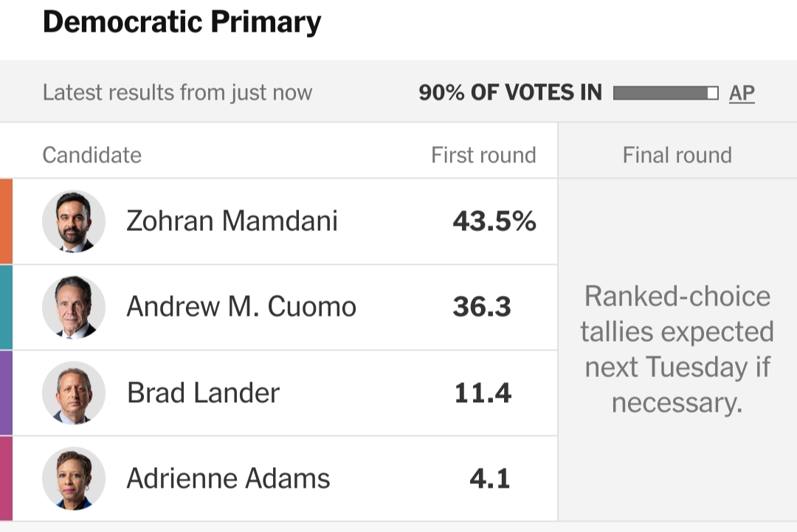Click the photo thumbnail beside Adrienne Adams
The height and width of the screenshot is (532, 797).
tap(74, 478)
